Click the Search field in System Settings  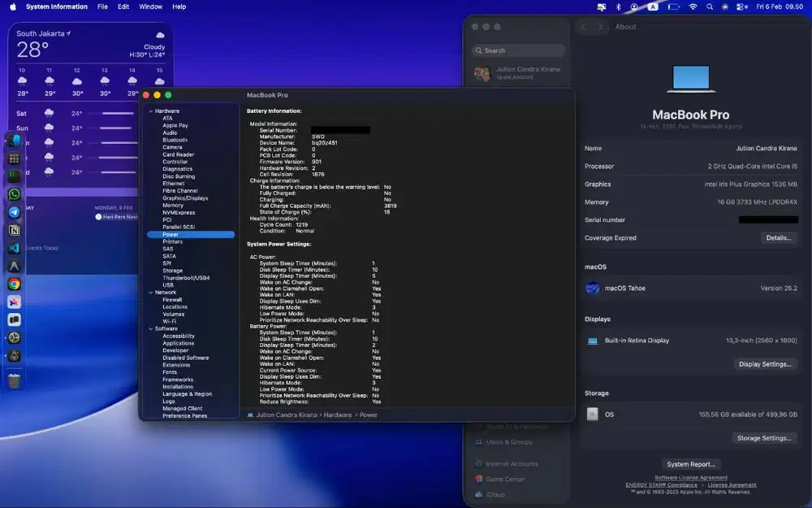point(520,50)
